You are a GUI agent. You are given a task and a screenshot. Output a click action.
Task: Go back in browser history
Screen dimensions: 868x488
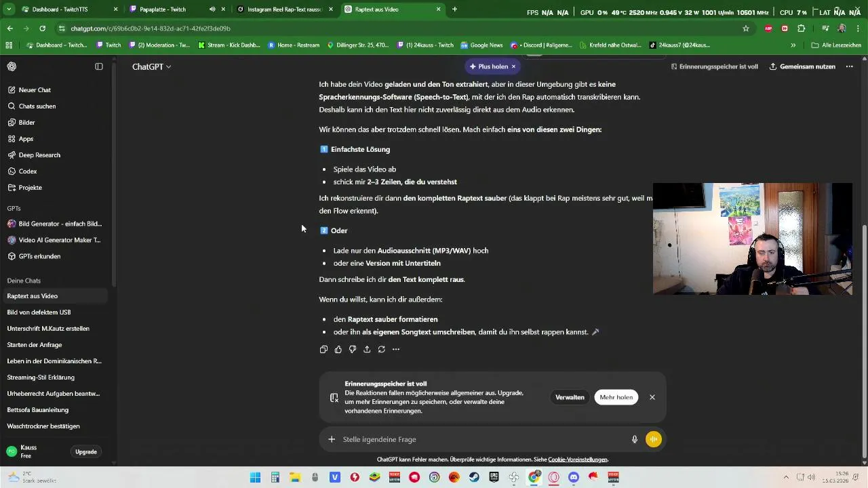click(10, 28)
